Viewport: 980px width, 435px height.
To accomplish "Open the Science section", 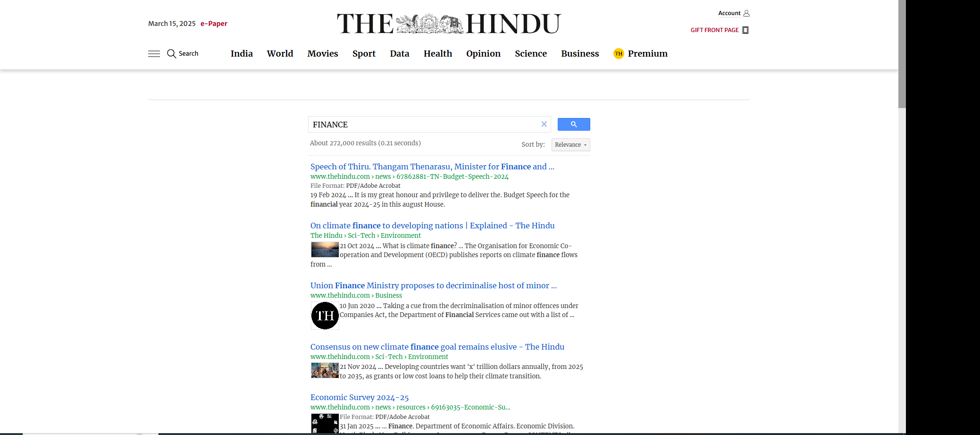I will pyautogui.click(x=531, y=54).
